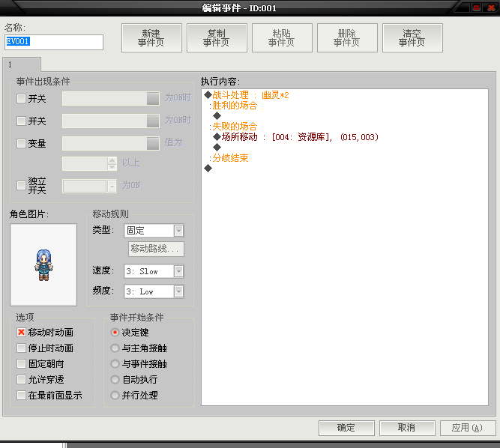Select the 场所移动 [004:资源库] command
The height and width of the screenshot is (448, 500).
(x=296, y=137)
